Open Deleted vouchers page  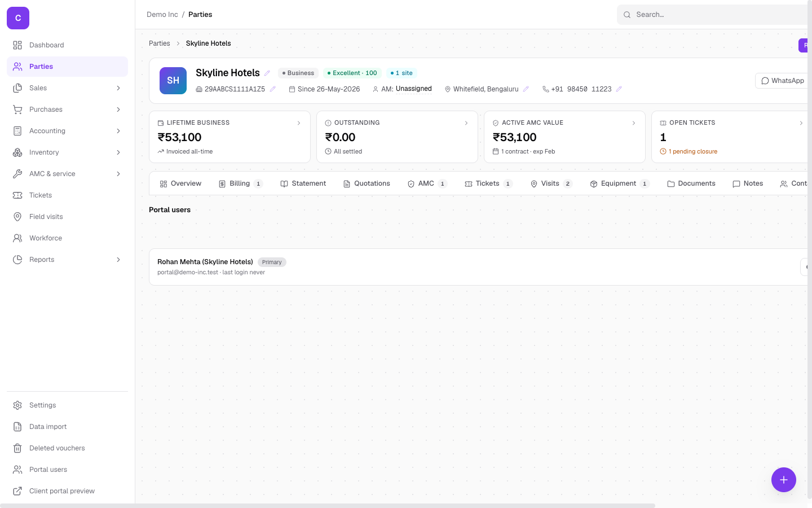[67, 448]
